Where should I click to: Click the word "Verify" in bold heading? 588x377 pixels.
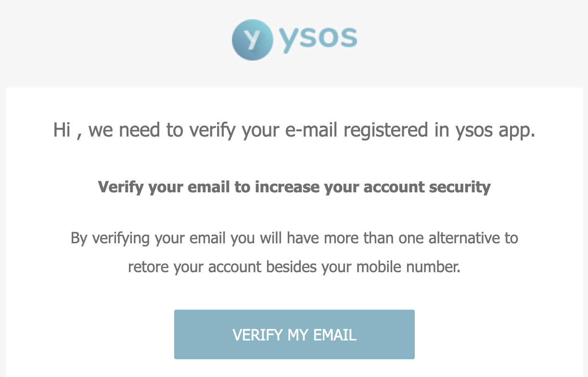121,187
